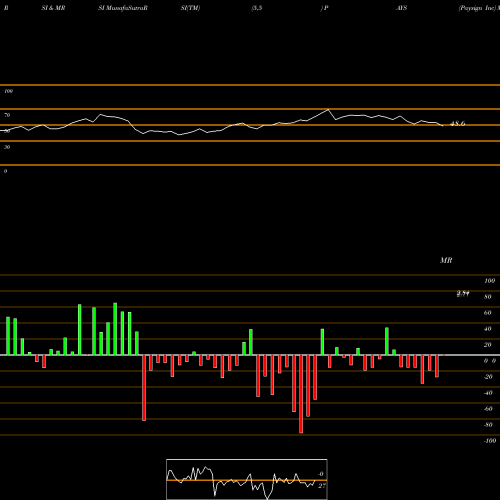Click the MR axis label -100
Image resolution: width=500 pixels, height=500 pixels.
[x=489, y=441]
